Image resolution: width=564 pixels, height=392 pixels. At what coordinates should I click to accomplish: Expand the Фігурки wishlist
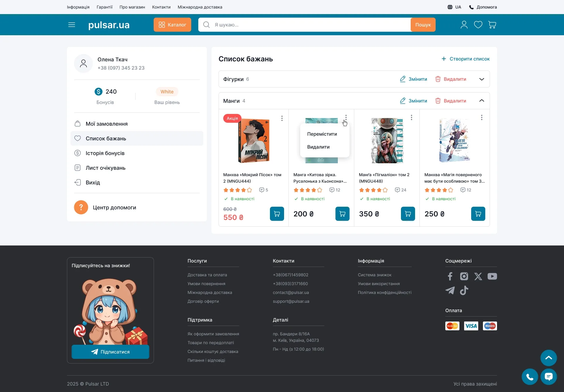pyautogui.click(x=481, y=79)
